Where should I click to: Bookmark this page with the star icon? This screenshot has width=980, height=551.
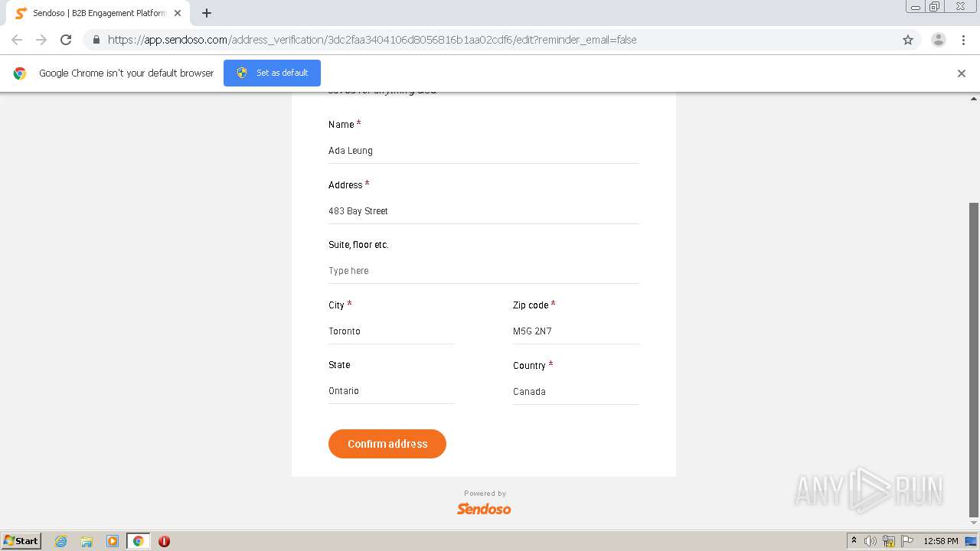click(x=908, y=40)
